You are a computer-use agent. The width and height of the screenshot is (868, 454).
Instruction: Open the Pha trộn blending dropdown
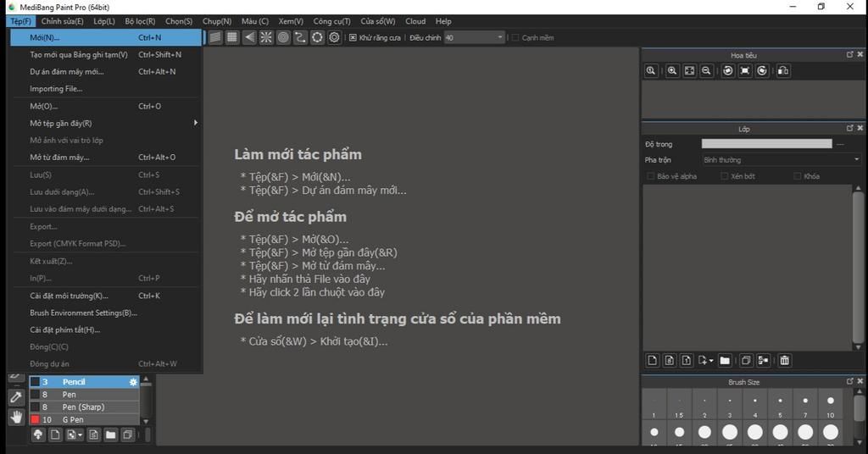(781, 160)
